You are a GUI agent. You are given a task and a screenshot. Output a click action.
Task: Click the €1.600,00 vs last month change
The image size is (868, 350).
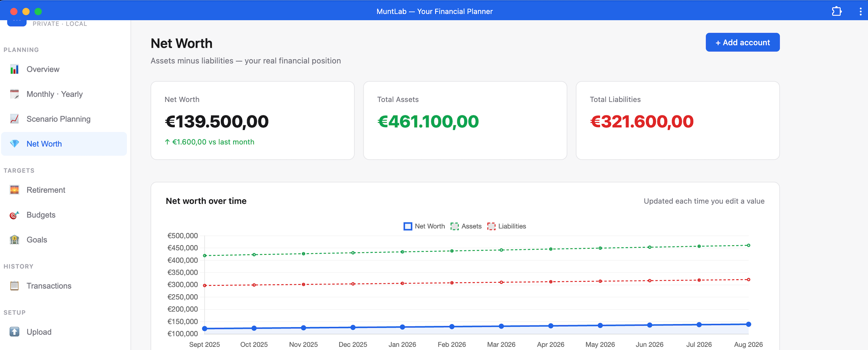210,142
